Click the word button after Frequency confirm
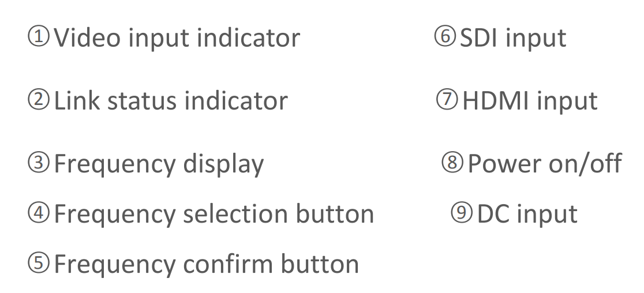 [320, 264]
